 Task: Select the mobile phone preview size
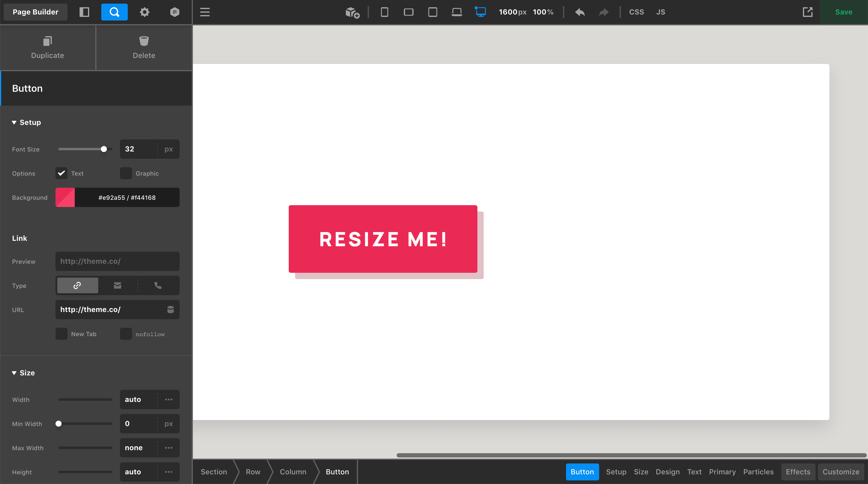click(x=384, y=12)
